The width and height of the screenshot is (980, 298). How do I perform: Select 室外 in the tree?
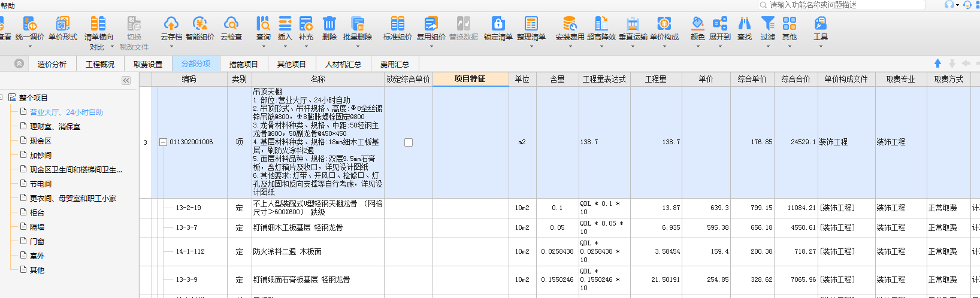tap(37, 256)
